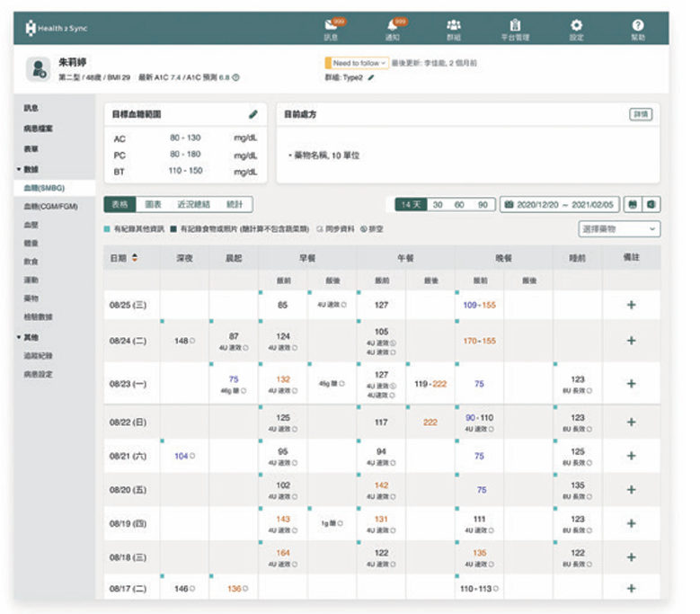
Task: Click the 164 before-breakfast reading on 08/18
Action: coord(283,553)
